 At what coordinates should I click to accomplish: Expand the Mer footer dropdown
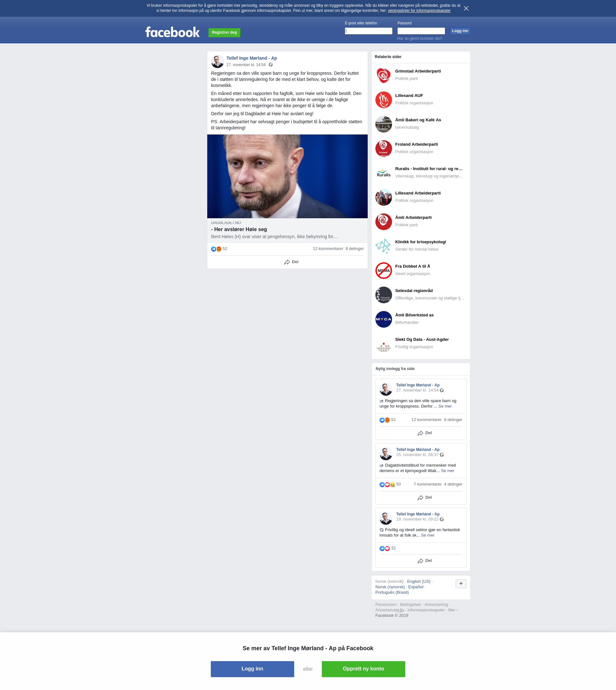453,610
